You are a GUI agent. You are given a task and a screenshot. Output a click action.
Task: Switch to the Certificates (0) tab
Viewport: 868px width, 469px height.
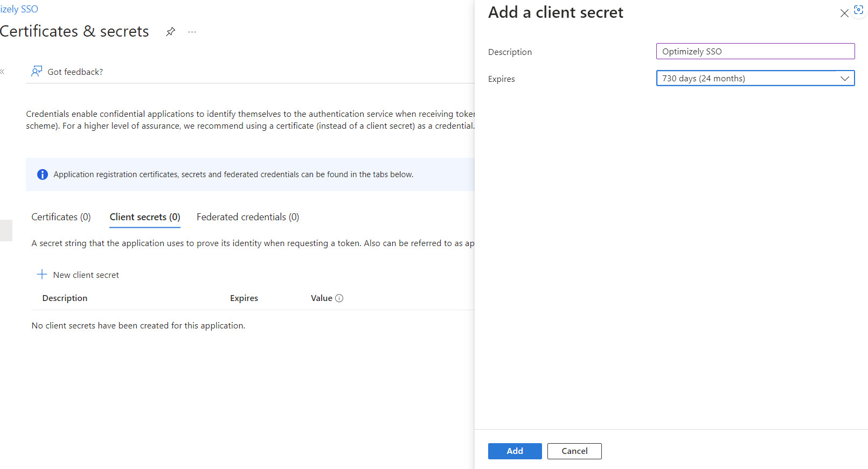point(61,217)
